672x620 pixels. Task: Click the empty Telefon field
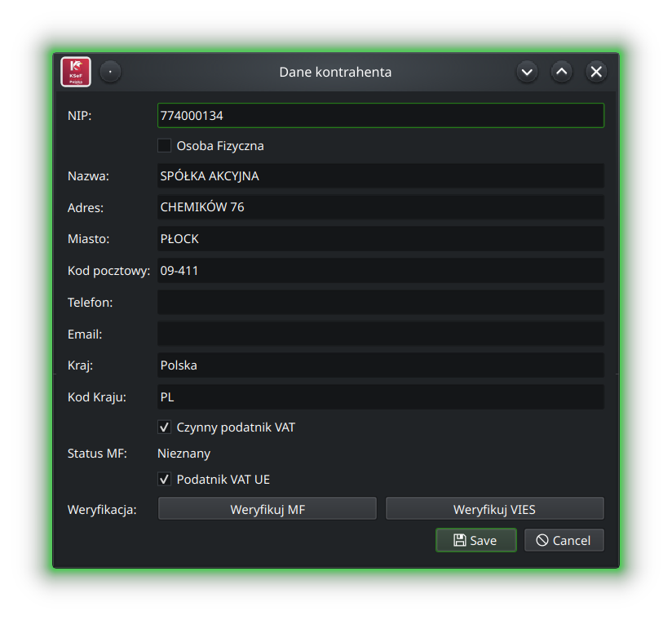click(380, 302)
